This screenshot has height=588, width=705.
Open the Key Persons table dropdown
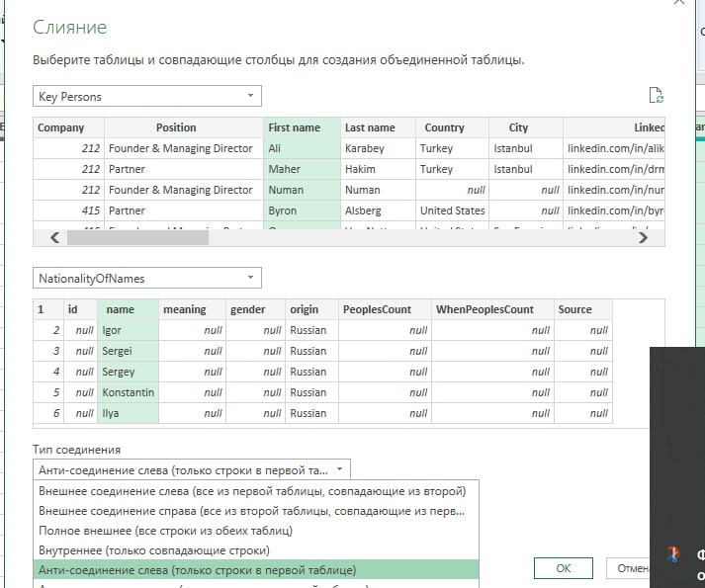[147, 96]
